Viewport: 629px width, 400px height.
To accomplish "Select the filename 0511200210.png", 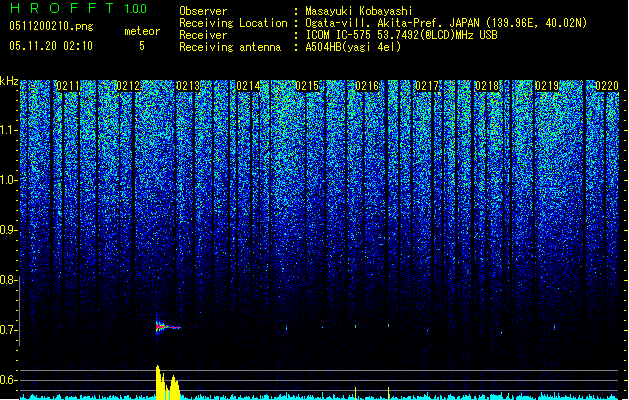I will click(51, 26).
